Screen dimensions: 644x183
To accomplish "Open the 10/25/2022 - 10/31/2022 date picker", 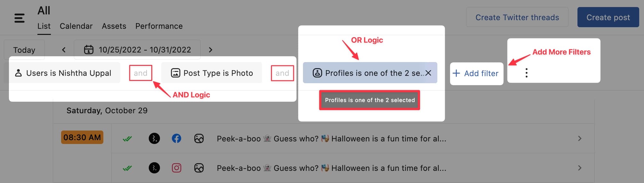I will click(x=137, y=50).
